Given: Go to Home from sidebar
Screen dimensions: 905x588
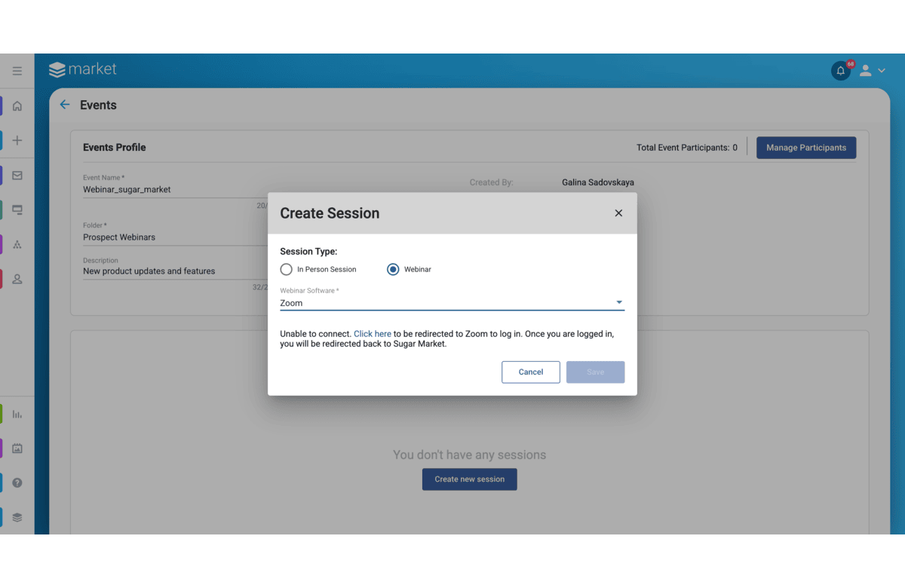Looking at the screenshot, I should 17,106.
